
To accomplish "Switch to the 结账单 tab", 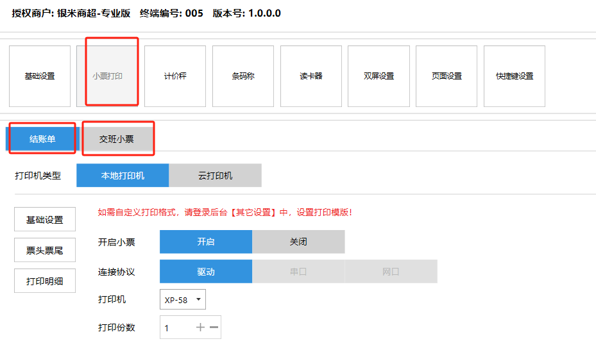I will 42,139.
